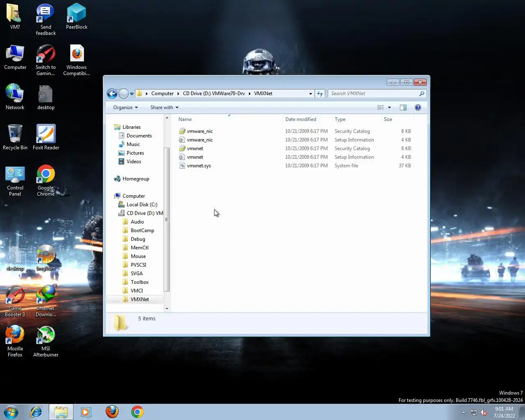Open the Network desktop icon
This screenshot has height=420, width=525.
point(15,97)
